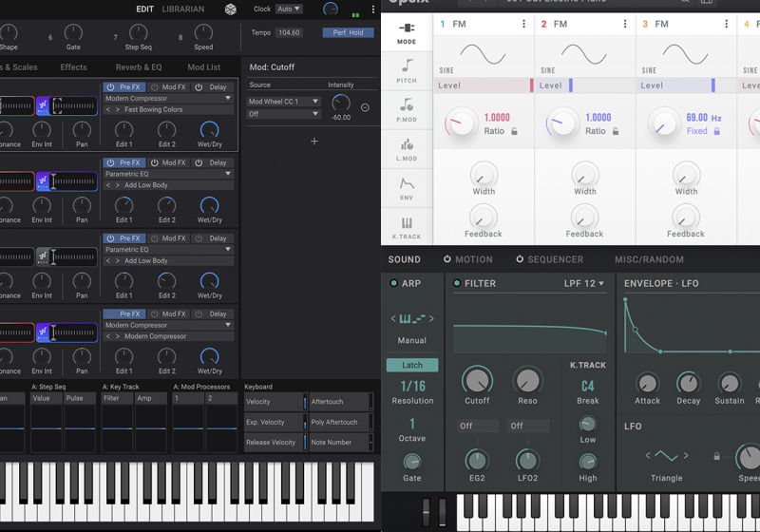Toggle the FILTER on/off indicator
Viewport: 760px width, 532px height.
pos(456,283)
